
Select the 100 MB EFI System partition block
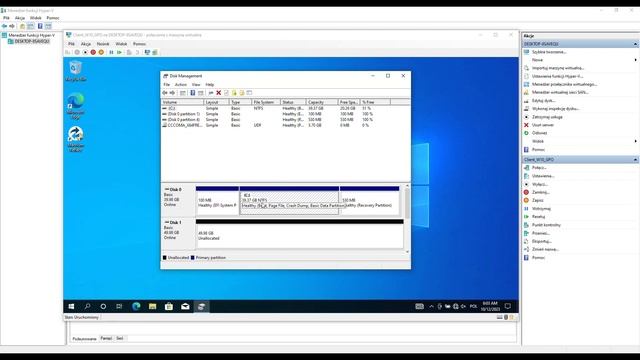point(217,200)
